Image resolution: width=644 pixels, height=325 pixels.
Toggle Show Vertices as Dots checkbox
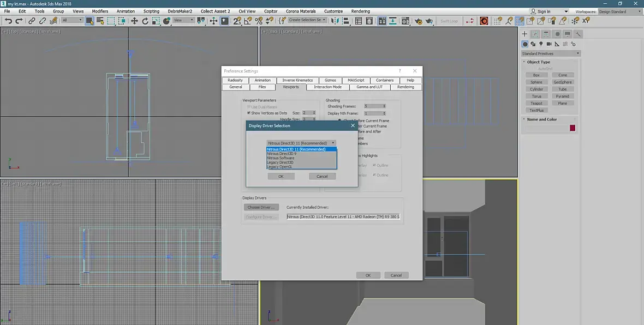click(249, 113)
